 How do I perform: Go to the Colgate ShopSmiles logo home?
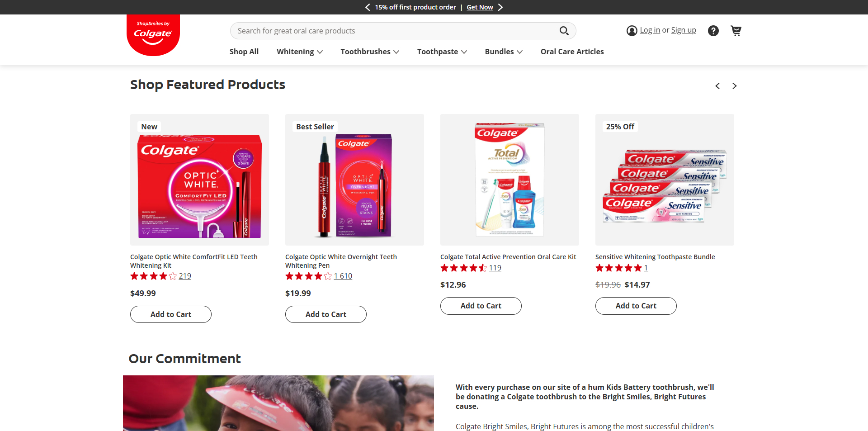click(153, 35)
